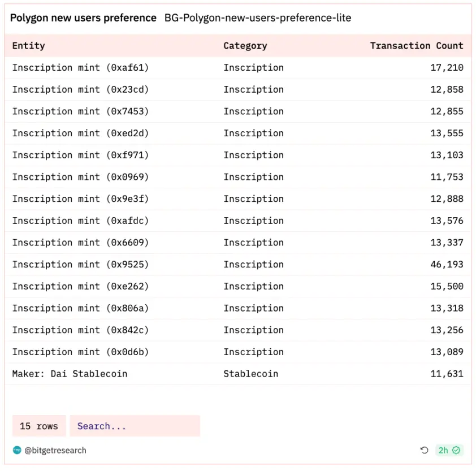Open the BG-Polygon-new-users-preference-lite query link
Screen dimensions: 476x471
258,18
